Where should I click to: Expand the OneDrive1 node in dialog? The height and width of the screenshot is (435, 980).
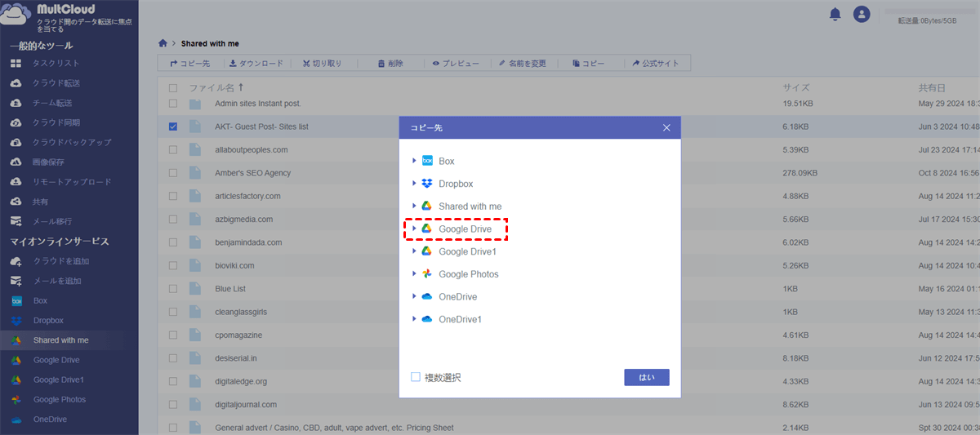click(x=415, y=319)
